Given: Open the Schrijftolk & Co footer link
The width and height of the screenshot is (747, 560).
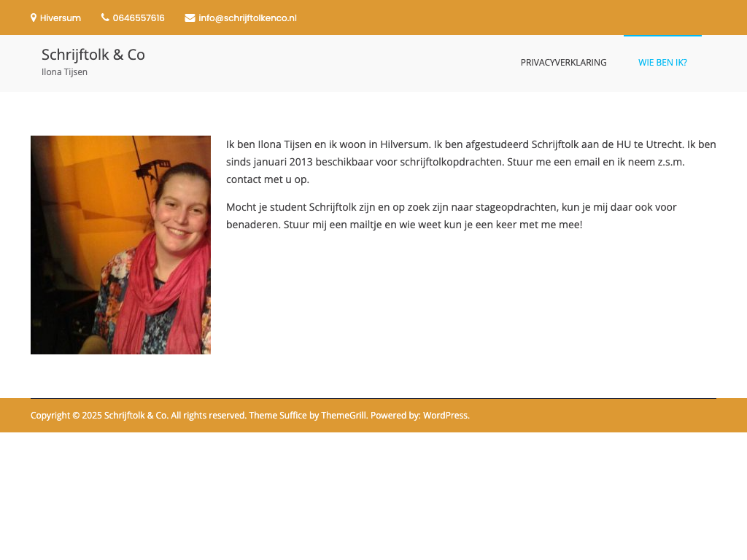Looking at the screenshot, I should pyautogui.click(x=136, y=415).
